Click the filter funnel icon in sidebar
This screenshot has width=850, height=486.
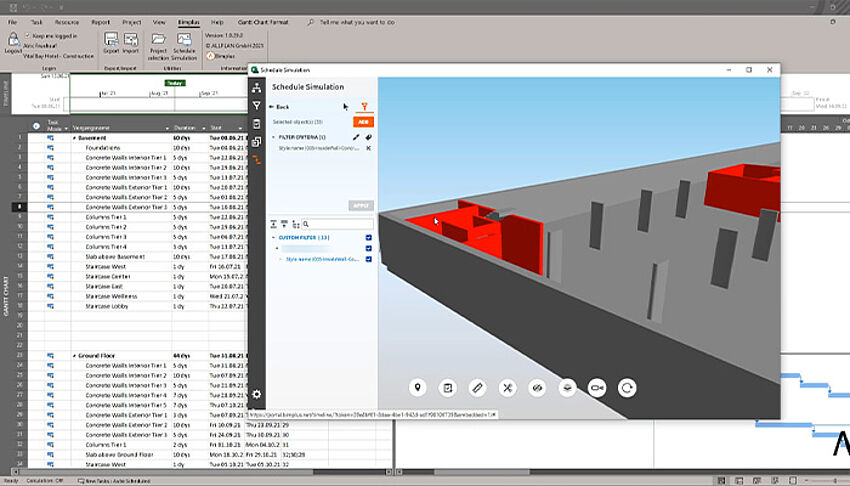pos(257,105)
